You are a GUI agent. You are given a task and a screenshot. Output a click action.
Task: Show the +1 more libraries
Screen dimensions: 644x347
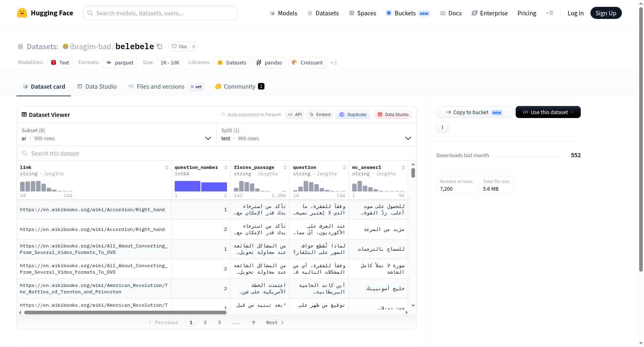334,62
